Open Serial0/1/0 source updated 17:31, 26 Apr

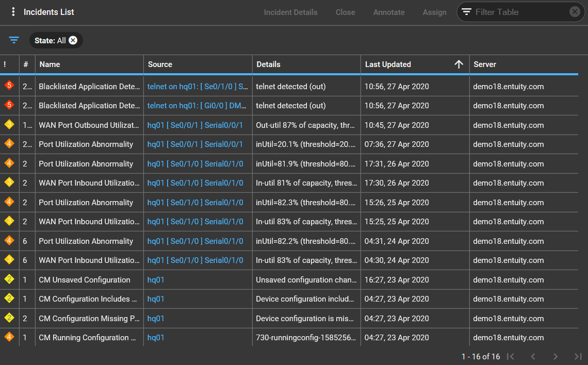(195, 164)
